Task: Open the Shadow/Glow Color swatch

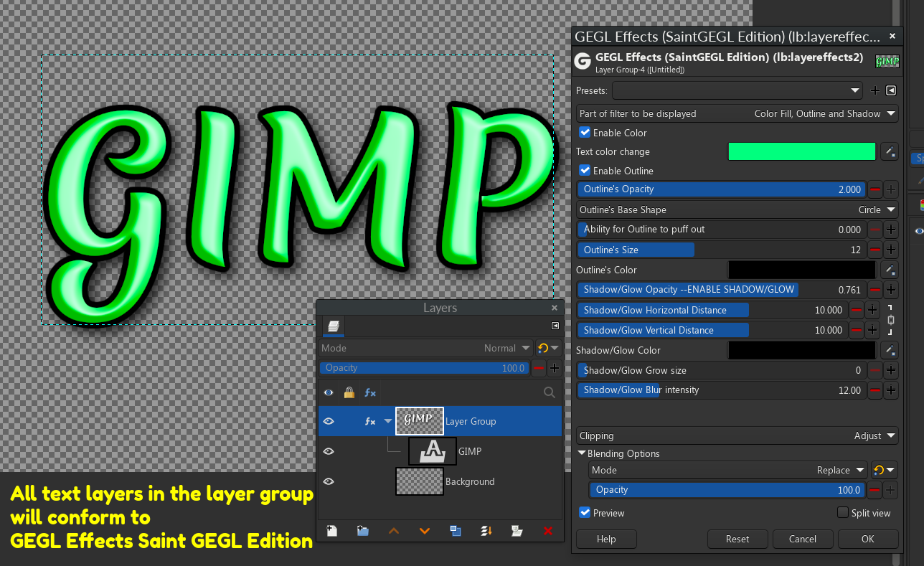Action: tap(802, 350)
